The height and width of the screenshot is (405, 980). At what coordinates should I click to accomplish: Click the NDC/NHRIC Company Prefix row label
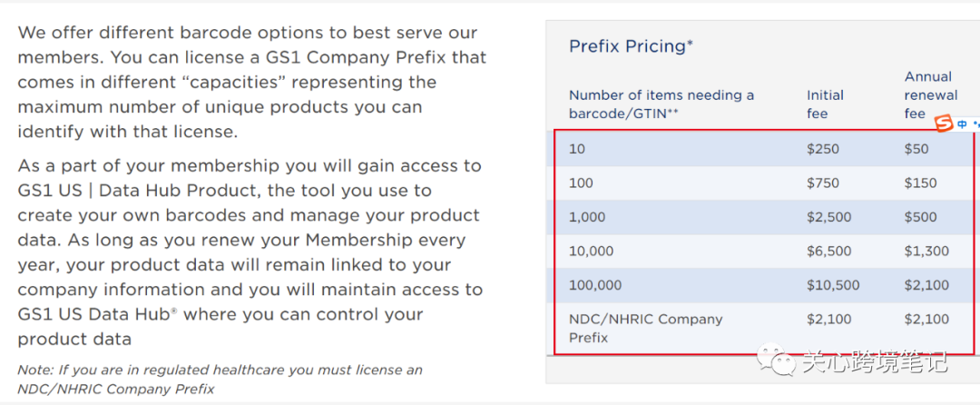click(646, 329)
